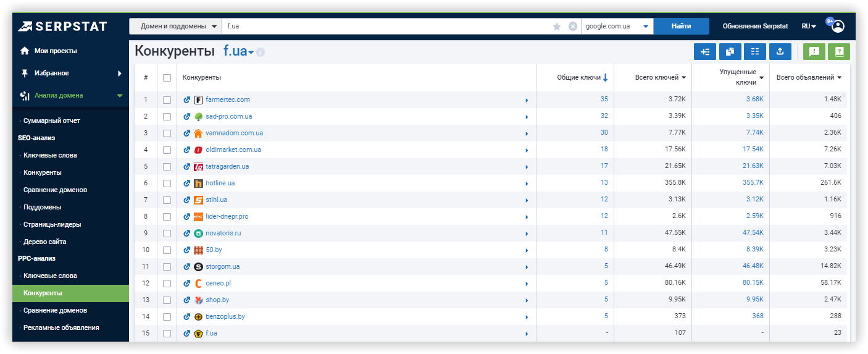The image size is (868, 354).
Task: Toggle the select-all checkbox in header
Action: (x=167, y=78)
